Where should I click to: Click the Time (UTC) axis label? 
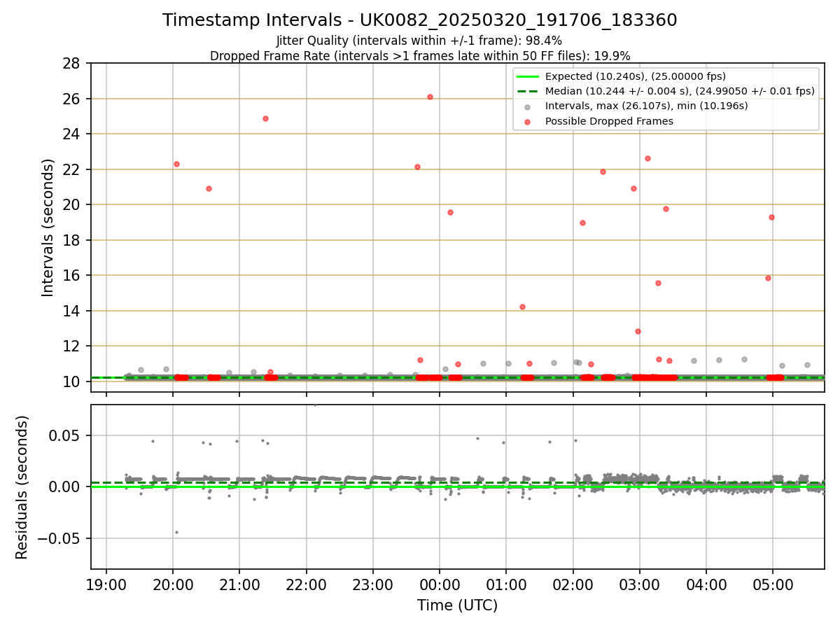tap(458, 605)
